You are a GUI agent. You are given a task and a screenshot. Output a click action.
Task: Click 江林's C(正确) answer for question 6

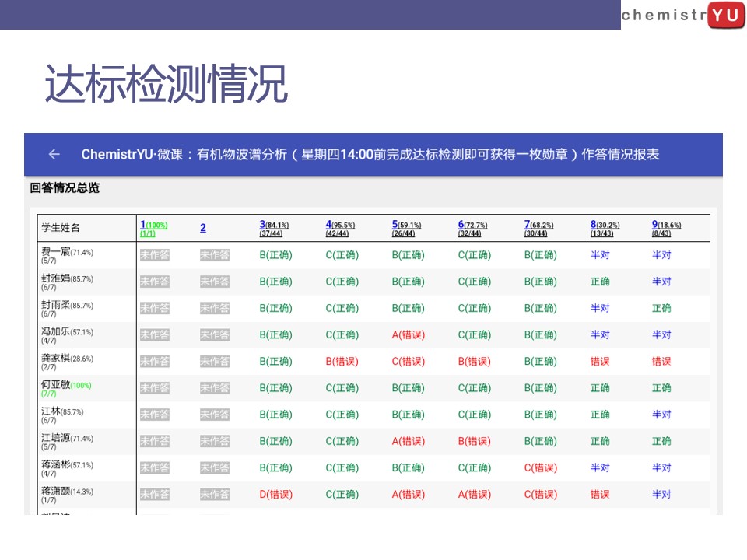pos(475,415)
